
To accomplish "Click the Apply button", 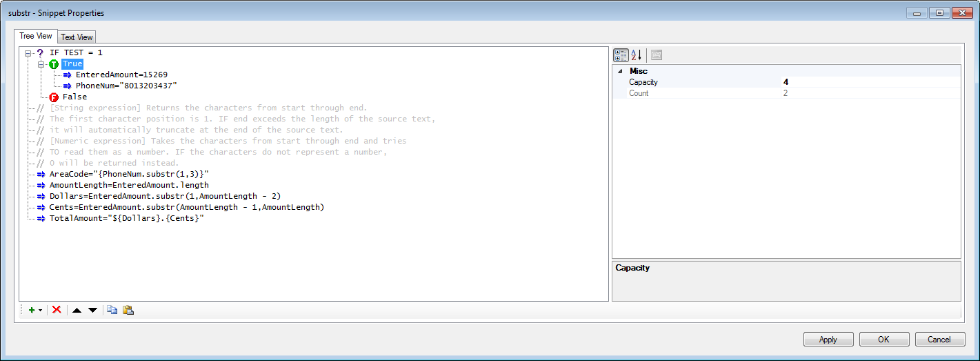I will (828, 340).
